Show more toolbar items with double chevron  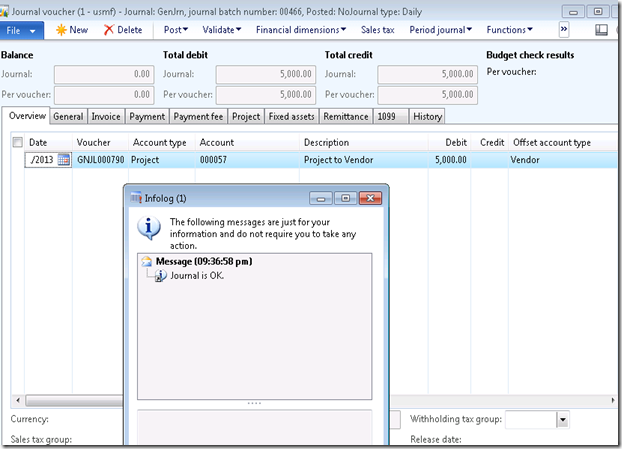[x=563, y=30]
